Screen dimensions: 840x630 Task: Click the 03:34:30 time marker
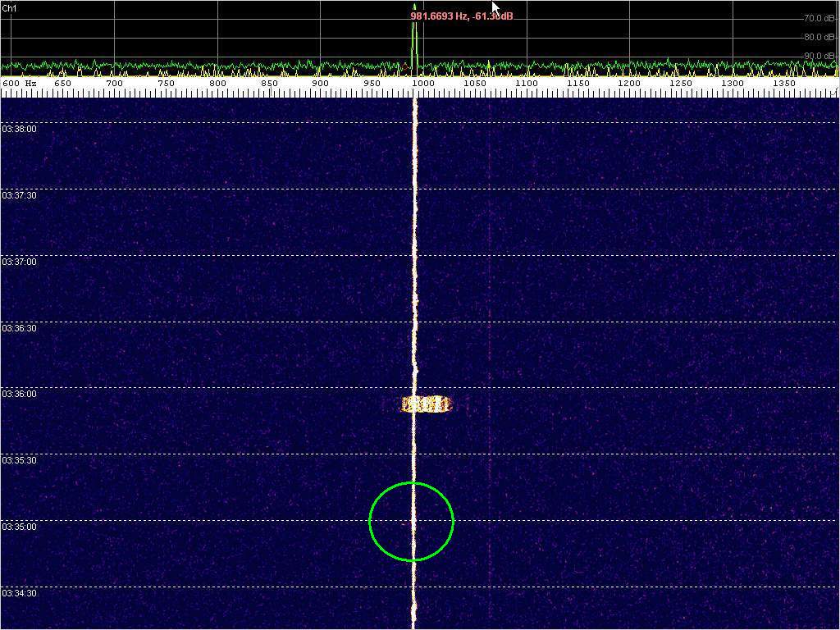pyautogui.click(x=20, y=593)
